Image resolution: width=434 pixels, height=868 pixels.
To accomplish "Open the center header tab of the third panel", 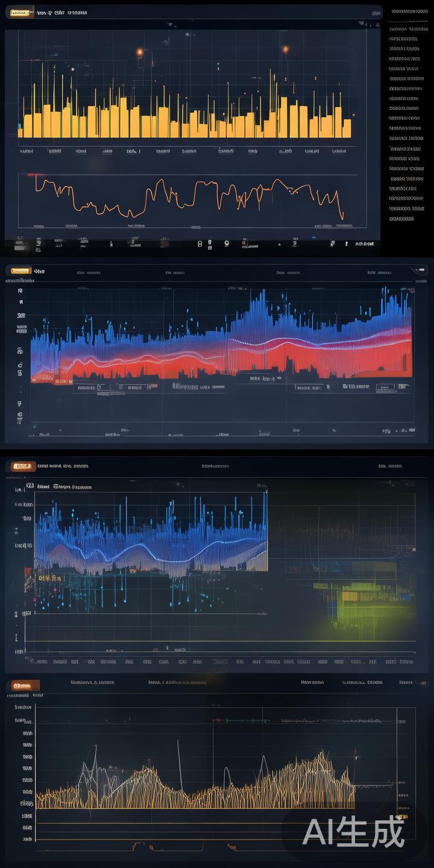I will [215, 466].
